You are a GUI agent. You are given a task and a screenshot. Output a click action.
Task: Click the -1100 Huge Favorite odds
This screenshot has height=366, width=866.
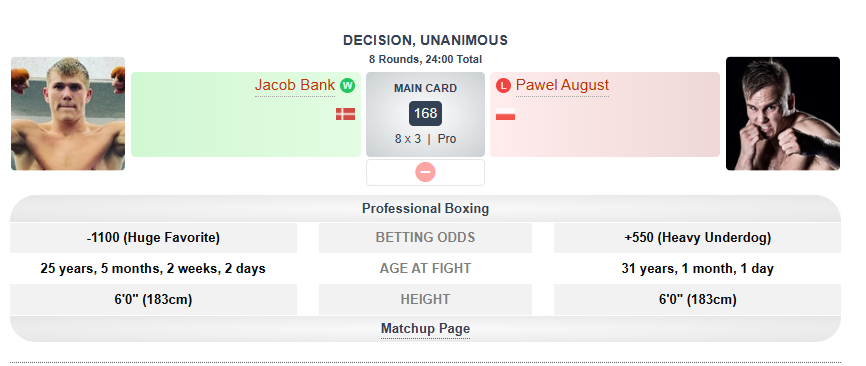(154, 238)
